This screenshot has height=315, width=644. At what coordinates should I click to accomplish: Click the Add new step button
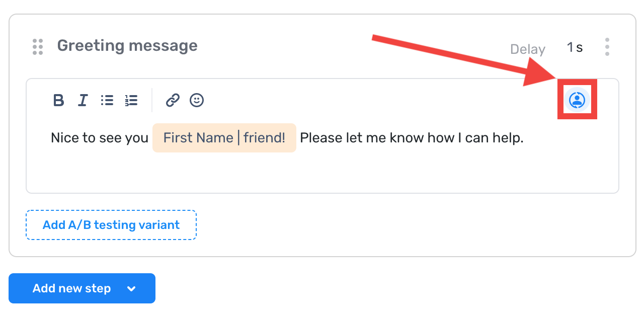(x=72, y=288)
